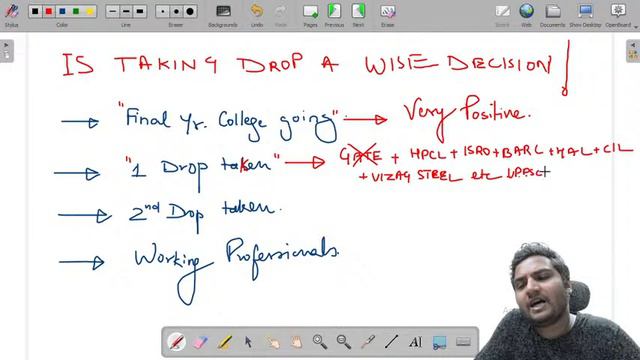This screenshot has height=360, width=640.
Task: Select the Highlighter marker tool
Action: [x=224, y=342]
